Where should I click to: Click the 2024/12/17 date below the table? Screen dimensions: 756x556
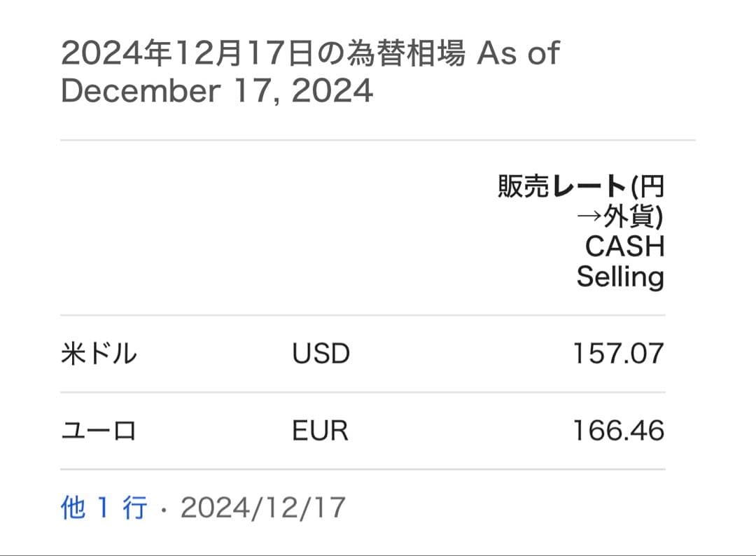pyautogui.click(x=263, y=508)
